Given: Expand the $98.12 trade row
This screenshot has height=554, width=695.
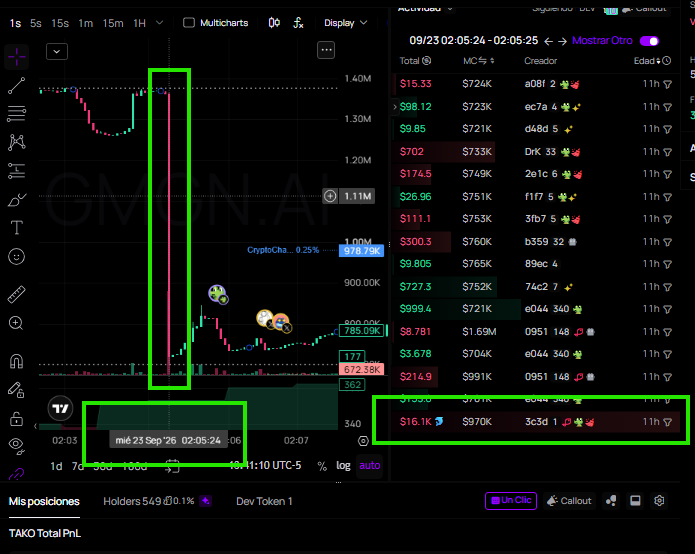Looking at the screenshot, I should pos(394,107).
